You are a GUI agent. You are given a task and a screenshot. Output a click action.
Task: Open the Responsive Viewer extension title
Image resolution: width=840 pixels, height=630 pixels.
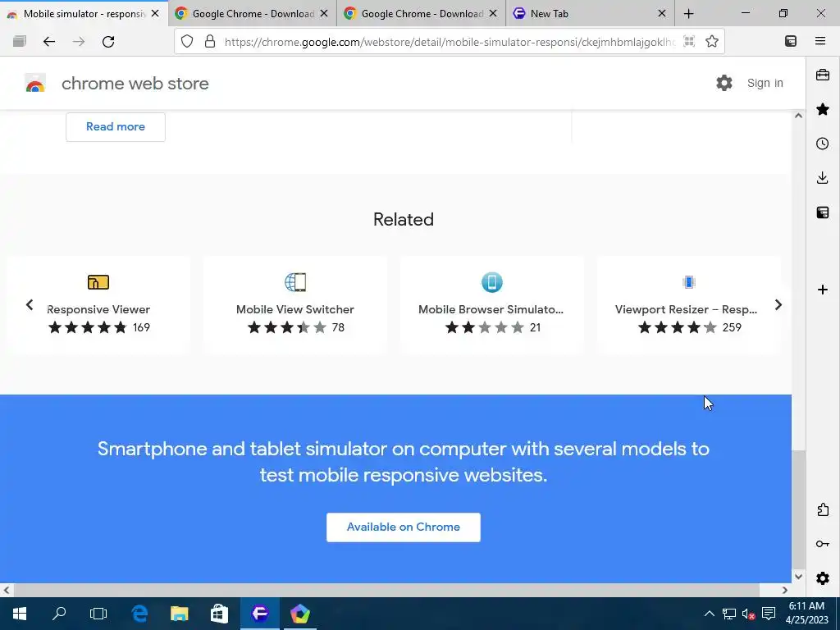pos(98,309)
